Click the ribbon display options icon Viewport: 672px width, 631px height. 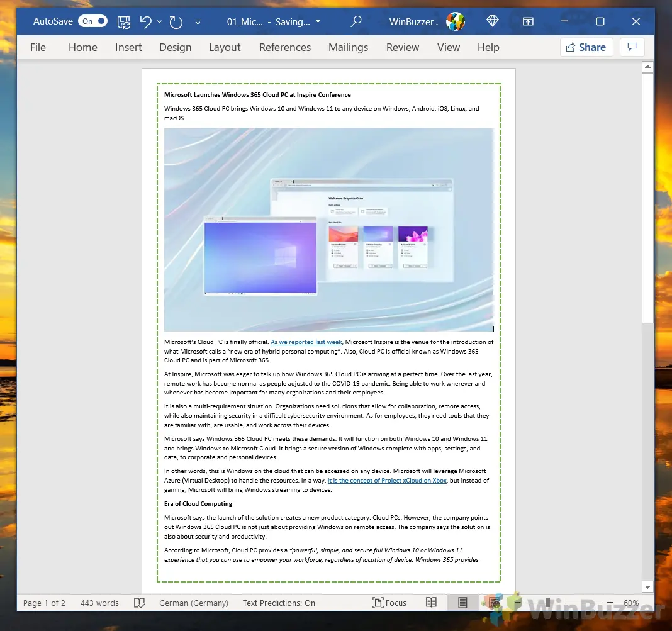click(x=527, y=21)
